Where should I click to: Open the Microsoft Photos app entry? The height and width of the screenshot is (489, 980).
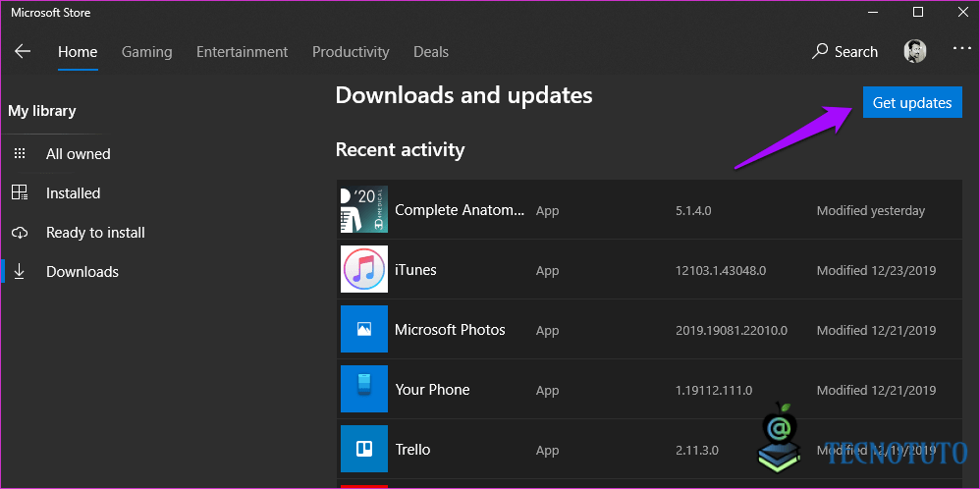(x=649, y=330)
